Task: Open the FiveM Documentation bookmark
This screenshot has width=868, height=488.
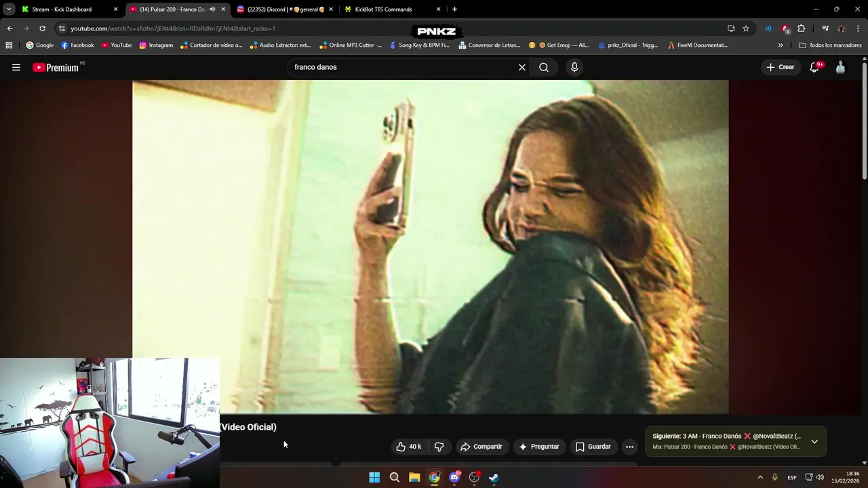Action: click(x=698, y=45)
